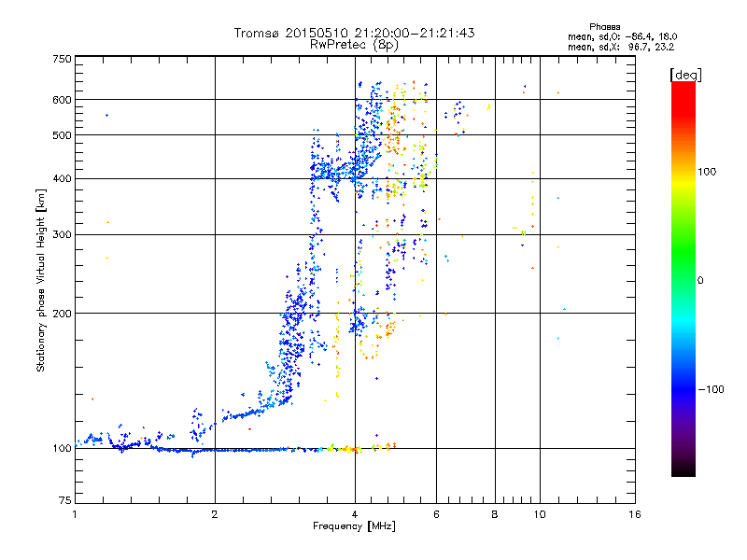The image size is (747, 560).
Task: Click the x-axis '2' tick label
Action: click(215, 514)
